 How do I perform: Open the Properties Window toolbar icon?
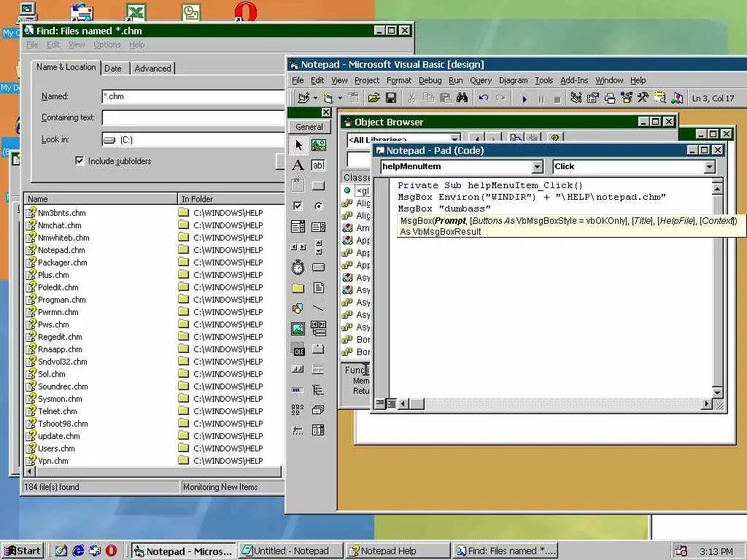click(592, 98)
